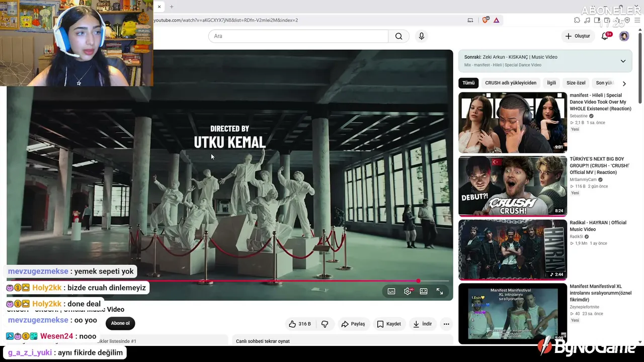Screen dimensions: 644x362
Task: Toggle theater mode on the video player
Action: click(424, 291)
